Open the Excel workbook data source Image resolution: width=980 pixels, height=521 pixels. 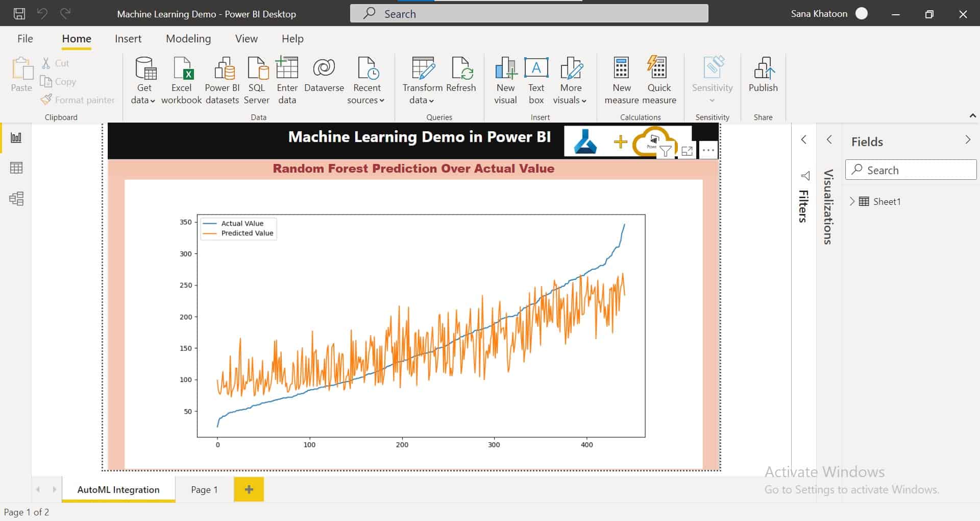(181, 81)
